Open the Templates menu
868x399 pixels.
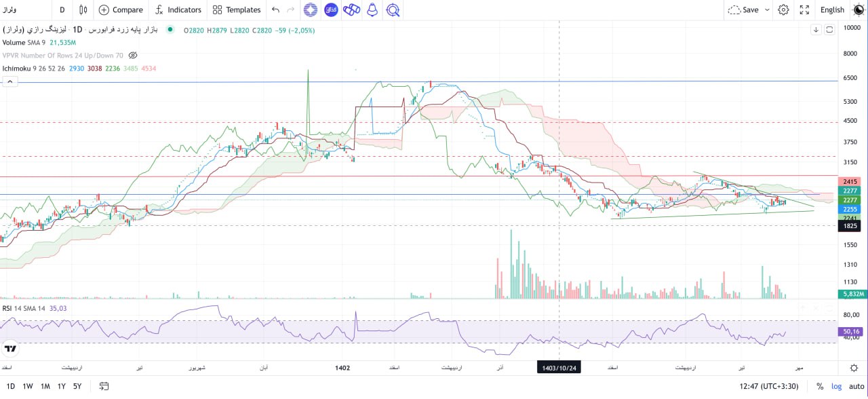[236, 9]
